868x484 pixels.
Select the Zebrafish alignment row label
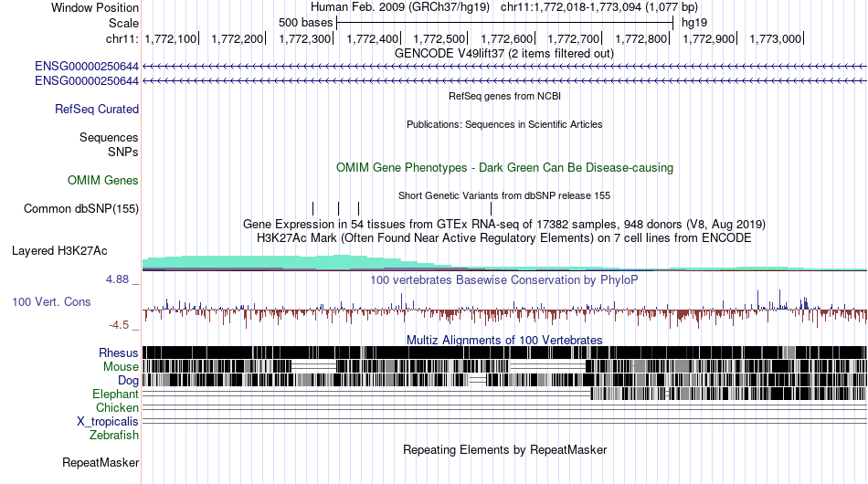click(114, 436)
